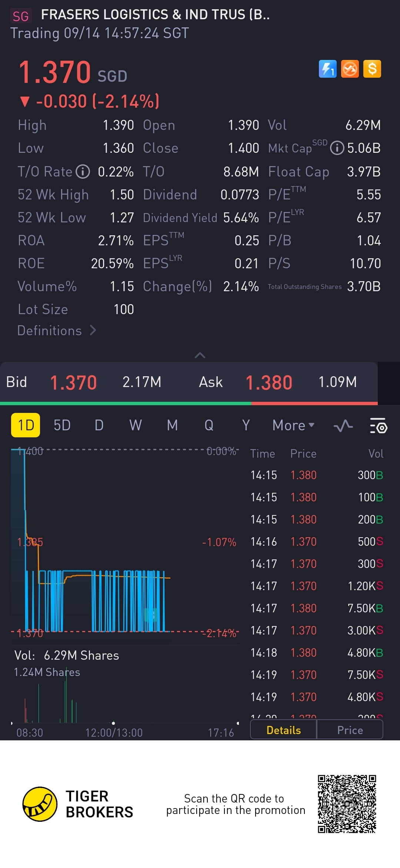Expand the More timeframes dropdown

[x=293, y=425]
